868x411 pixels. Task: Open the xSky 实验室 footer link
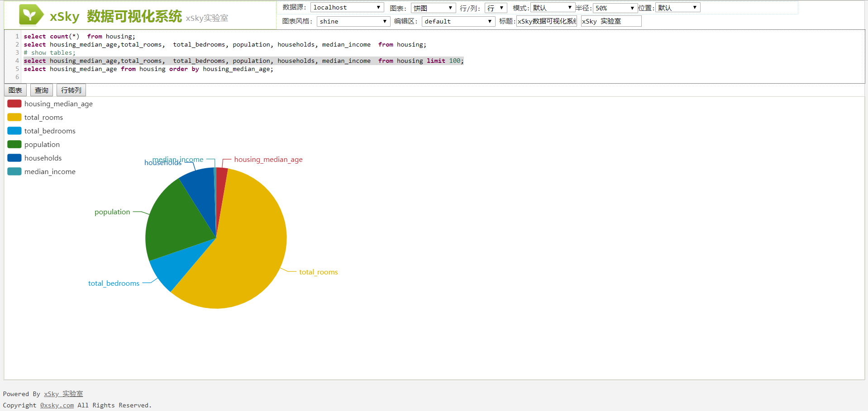63,394
